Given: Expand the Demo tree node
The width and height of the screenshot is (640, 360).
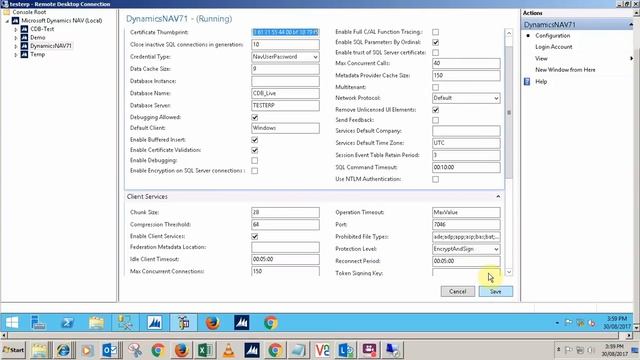Looking at the screenshot, I should coord(16,38).
